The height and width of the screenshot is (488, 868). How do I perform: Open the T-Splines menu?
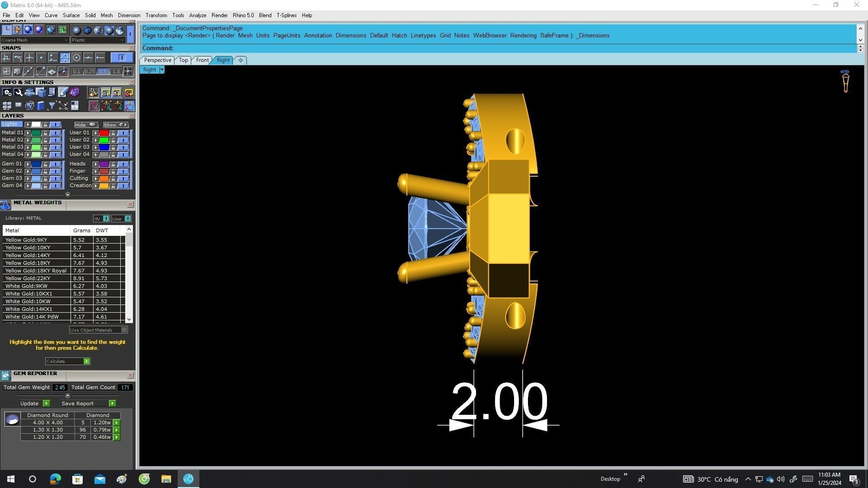coord(286,15)
